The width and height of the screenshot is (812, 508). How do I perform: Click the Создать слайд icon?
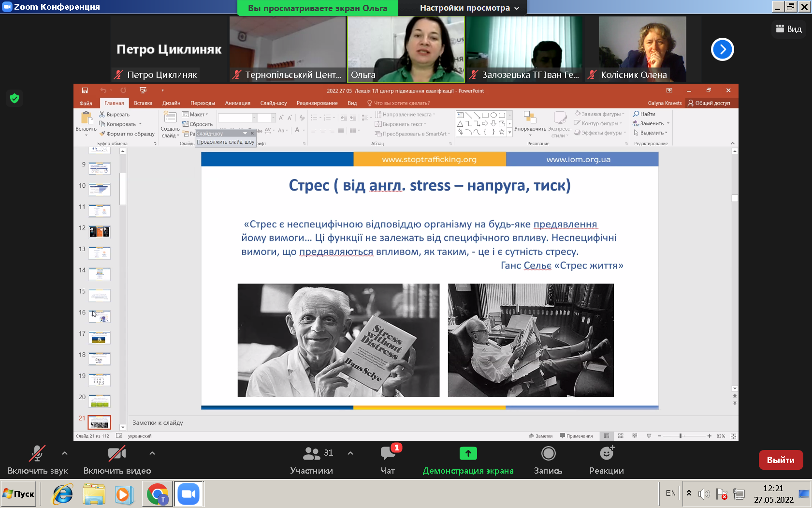tap(170, 117)
